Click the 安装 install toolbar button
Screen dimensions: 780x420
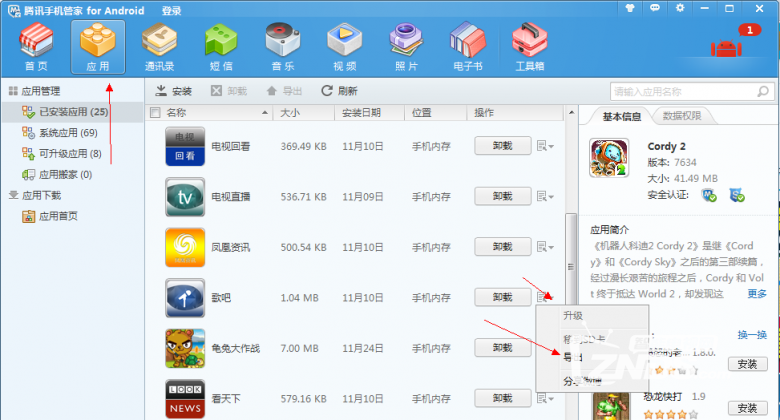(x=174, y=91)
